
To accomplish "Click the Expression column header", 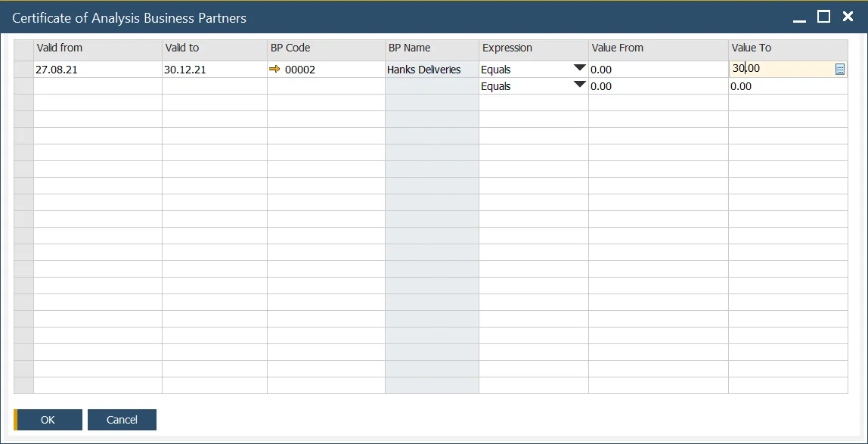I will click(x=533, y=48).
